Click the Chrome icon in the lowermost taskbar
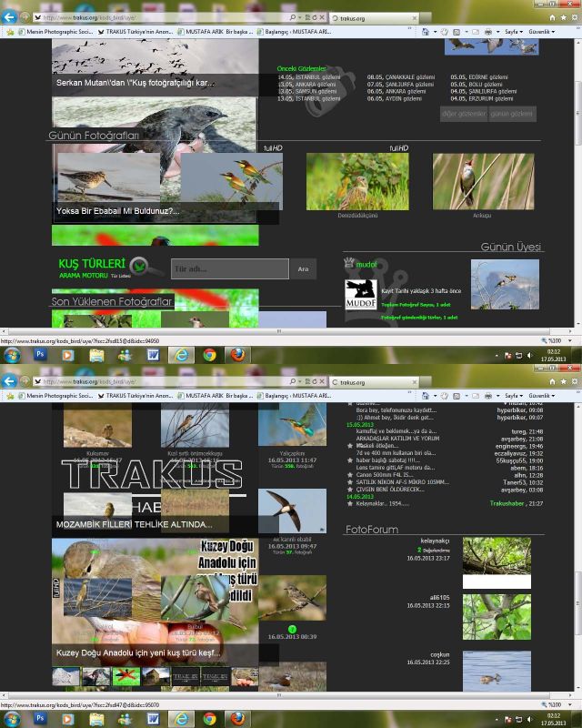Image resolution: width=582 pixels, height=728 pixels. click(209, 718)
